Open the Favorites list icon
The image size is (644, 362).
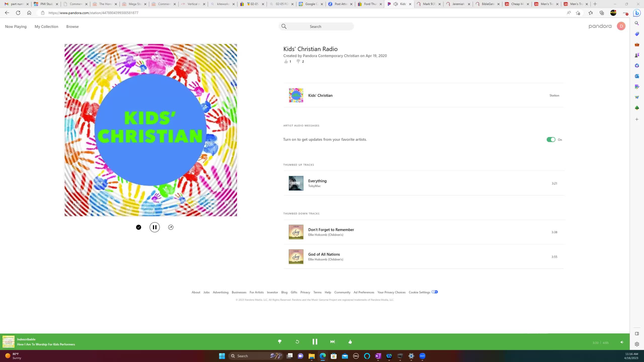590,13
